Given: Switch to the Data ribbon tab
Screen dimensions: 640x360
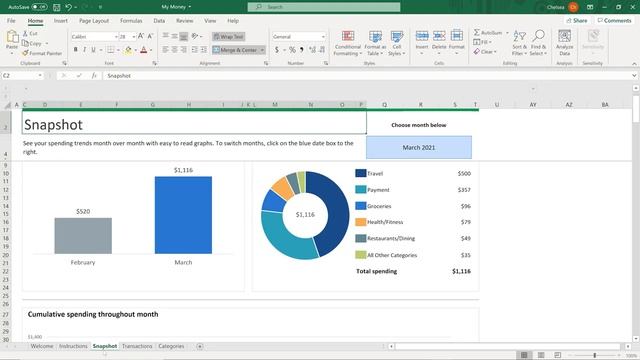Looking at the screenshot, I should click(159, 20).
